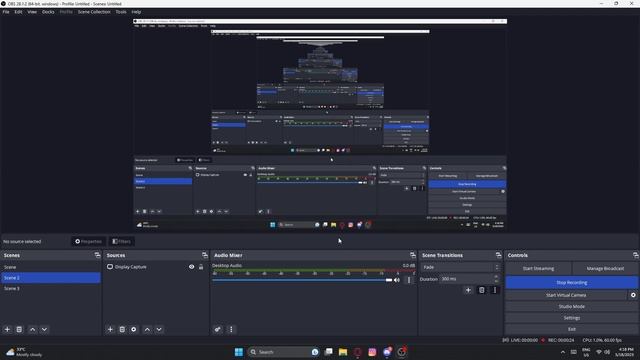
Task: Open Audio Mixer dock three-dot menu
Action: tap(231, 329)
